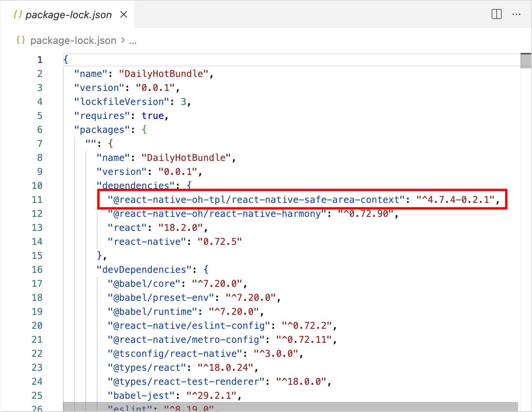The width and height of the screenshot is (532, 412).
Task: Click the "@react-native/metro-config" key
Action: (x=186, y=340)
